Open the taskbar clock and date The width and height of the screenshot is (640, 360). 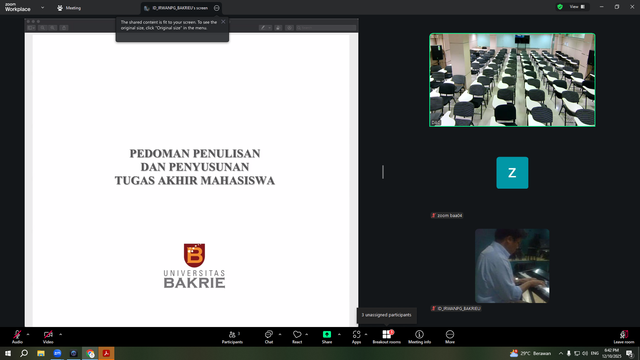tap(611, 353)
